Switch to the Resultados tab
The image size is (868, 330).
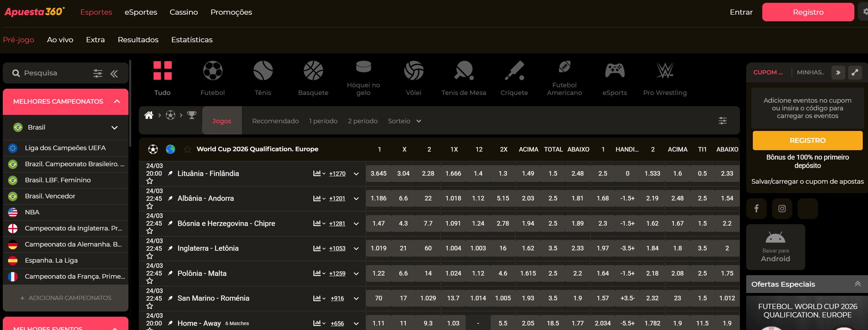tap(138, 40)
